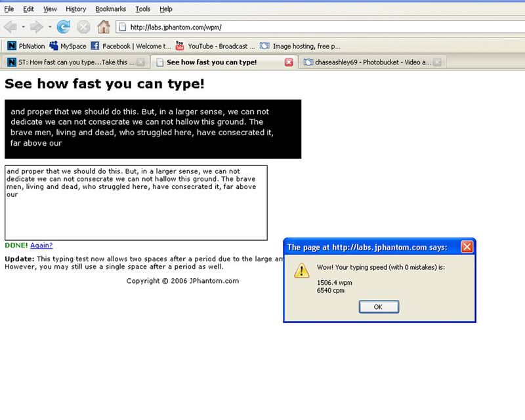
Task: Switch to ST: How fast can you type tab
Action: click(x=75, y=62)
